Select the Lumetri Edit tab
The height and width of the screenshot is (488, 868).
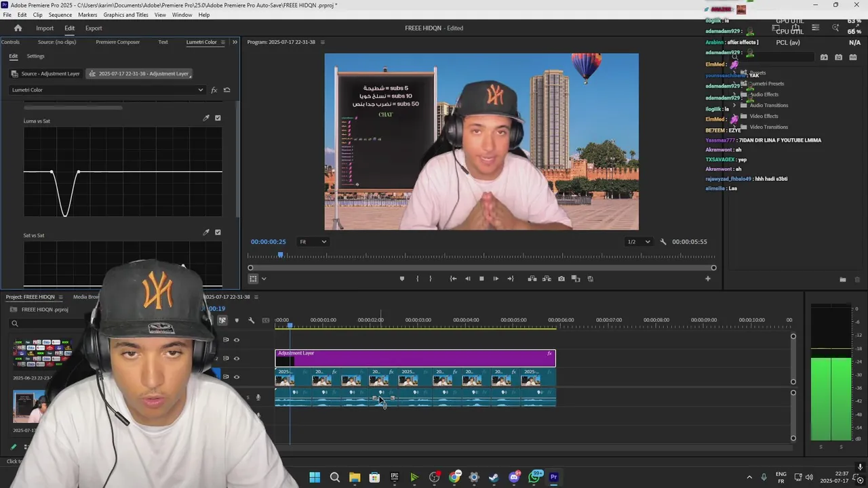pos(13,56)
